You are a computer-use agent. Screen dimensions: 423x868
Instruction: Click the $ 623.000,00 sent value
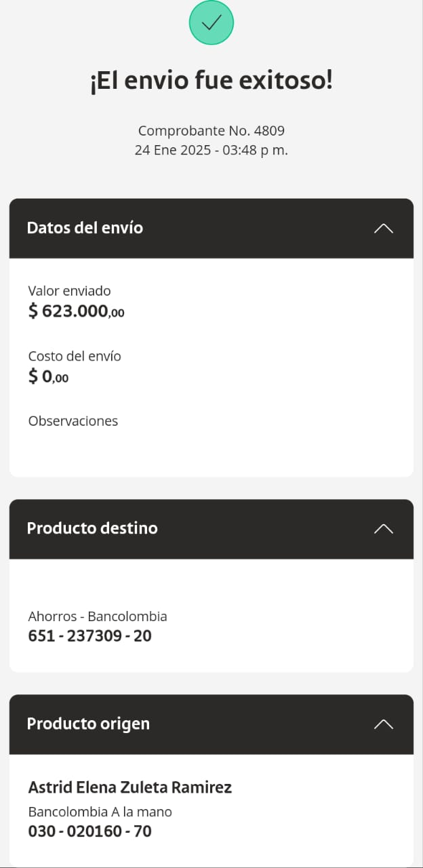76,311
